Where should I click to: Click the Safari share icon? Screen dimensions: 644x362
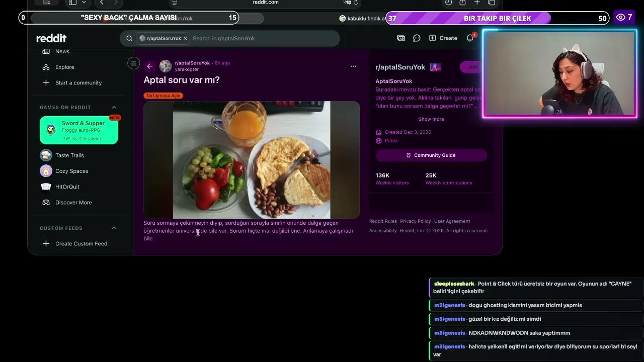tap(462, 3)
